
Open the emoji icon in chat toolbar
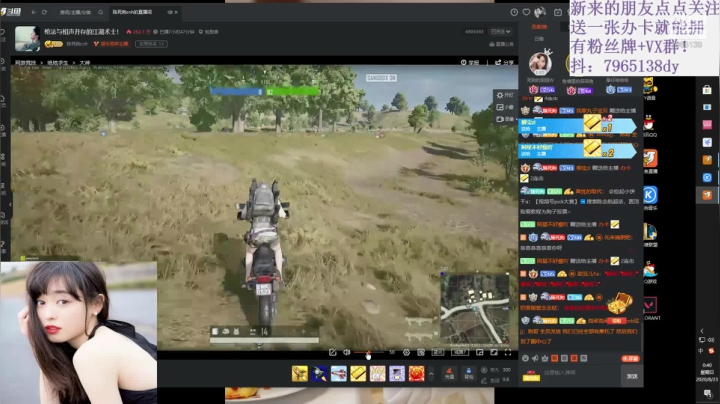[525, 358]
